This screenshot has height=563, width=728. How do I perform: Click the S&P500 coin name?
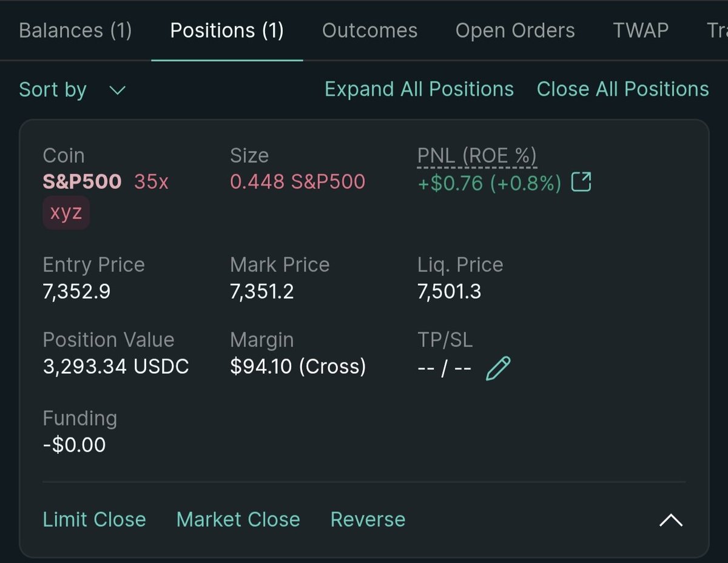(x=82, y=181)
